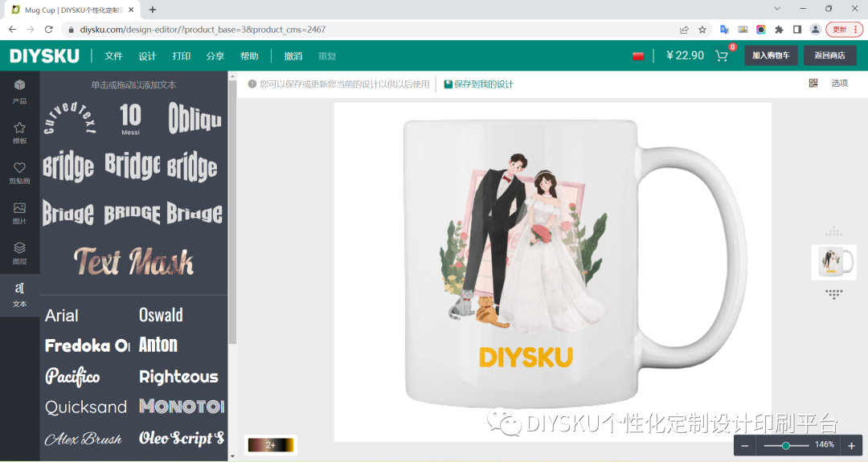Click the gradient 2+ color swatch

[271, 445]
